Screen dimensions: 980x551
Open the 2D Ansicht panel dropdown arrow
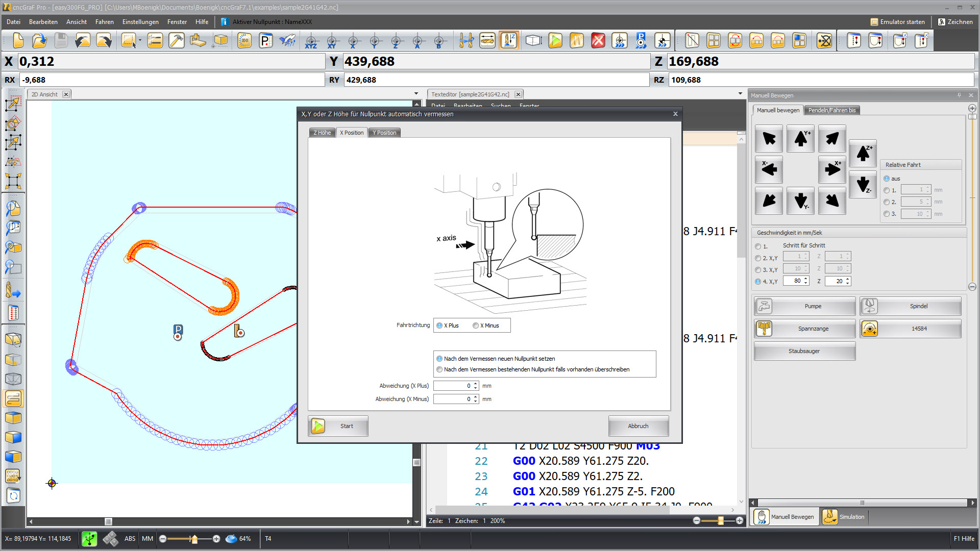click(x=416, y=94)
